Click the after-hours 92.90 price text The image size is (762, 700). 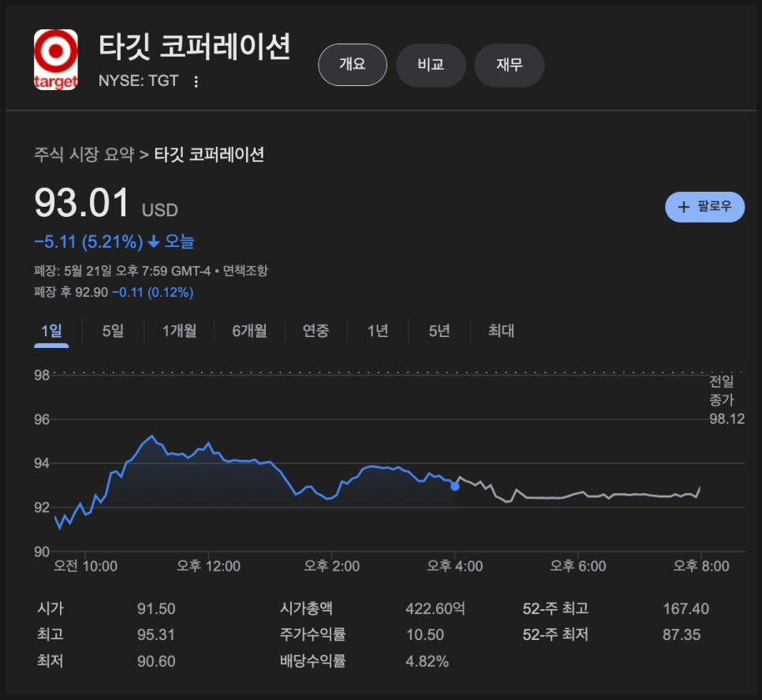(92, 293)
